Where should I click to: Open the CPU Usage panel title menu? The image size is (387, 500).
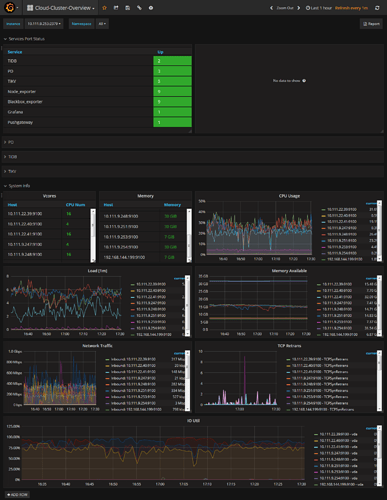289,196
